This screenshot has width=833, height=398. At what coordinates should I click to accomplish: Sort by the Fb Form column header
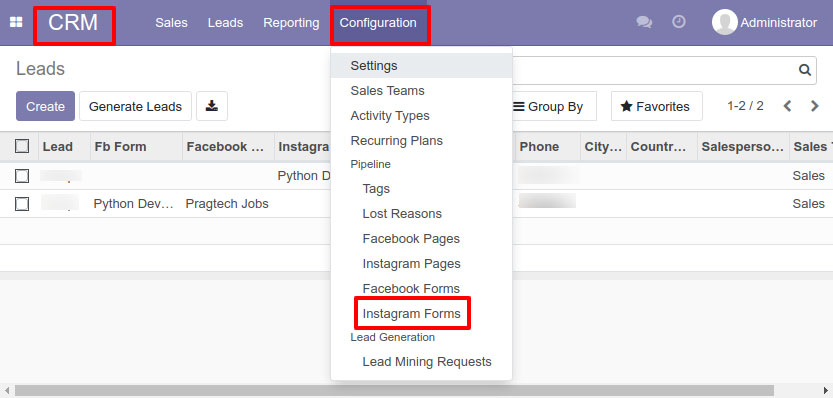tap(137, 147)
